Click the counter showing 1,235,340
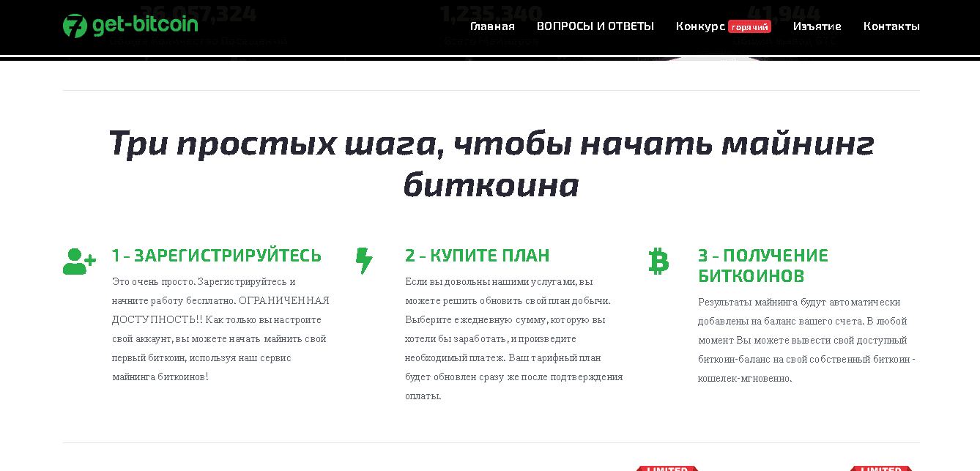This screenshot has height=471, width=980. 490,13
